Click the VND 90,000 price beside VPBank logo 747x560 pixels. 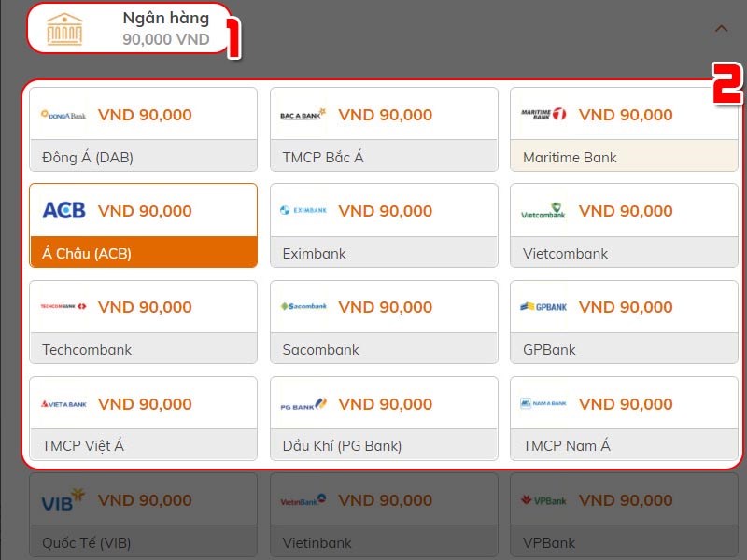pyautogui.click(x=626, y=500)
